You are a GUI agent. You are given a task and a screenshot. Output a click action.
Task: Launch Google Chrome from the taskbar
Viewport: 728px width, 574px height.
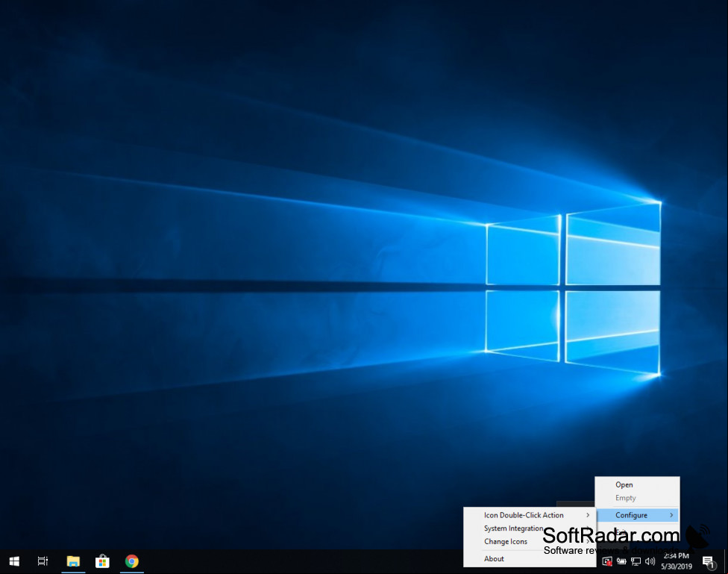pyautogui.click(x=132, y=561)
